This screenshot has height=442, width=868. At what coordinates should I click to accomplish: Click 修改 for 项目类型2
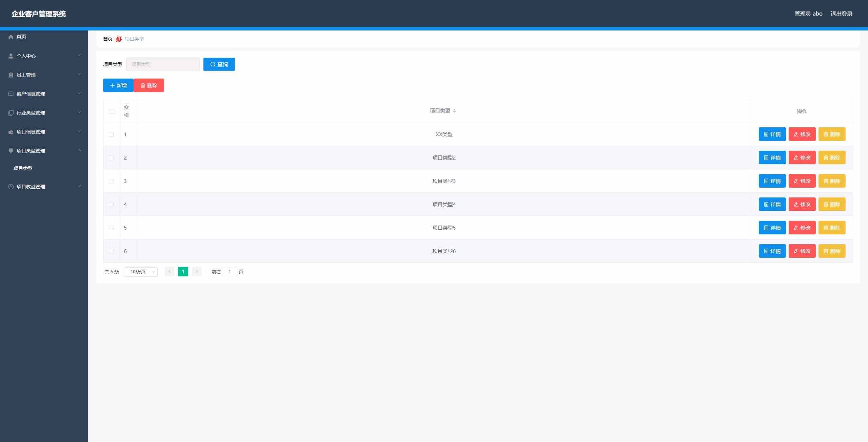802,157
